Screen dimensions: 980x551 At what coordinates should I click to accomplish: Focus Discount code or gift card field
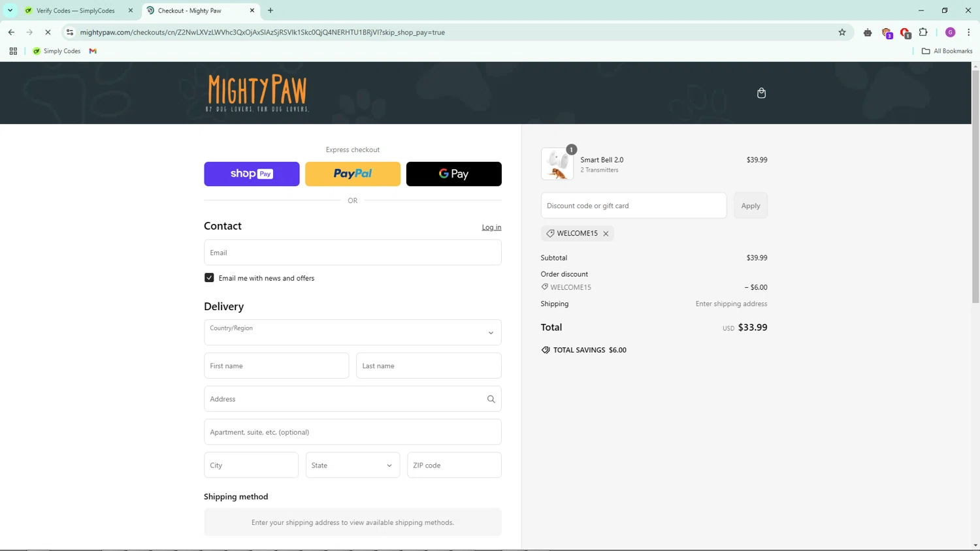(x=634, y=206)
